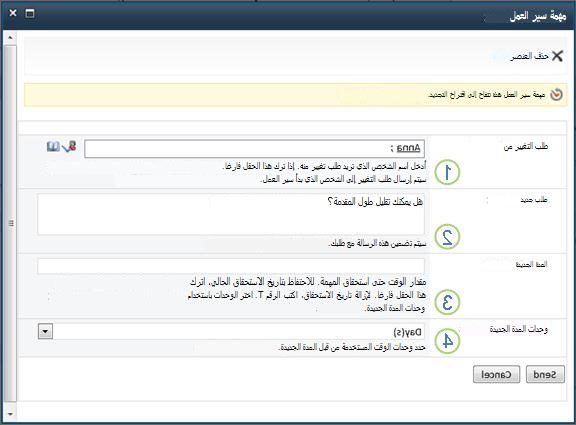This screenshot has width=576, height=425.
Task: Click the delete item X icon
Action: 557,56
